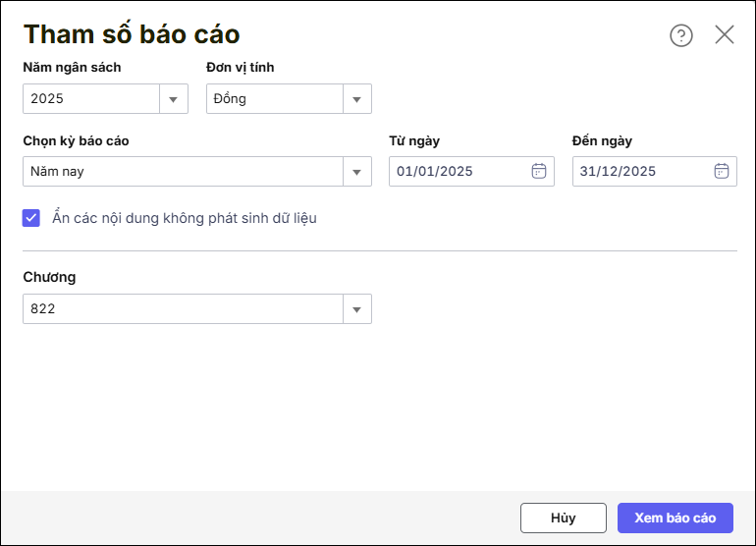Click the Chọn kỳ báo cáo label

click(x=76, y=140)
